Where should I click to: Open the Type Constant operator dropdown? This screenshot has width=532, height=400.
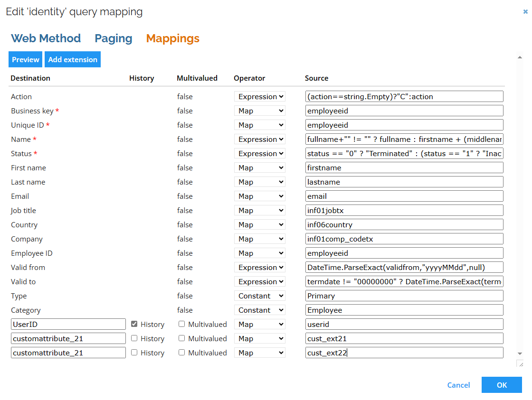click(259, 295)
